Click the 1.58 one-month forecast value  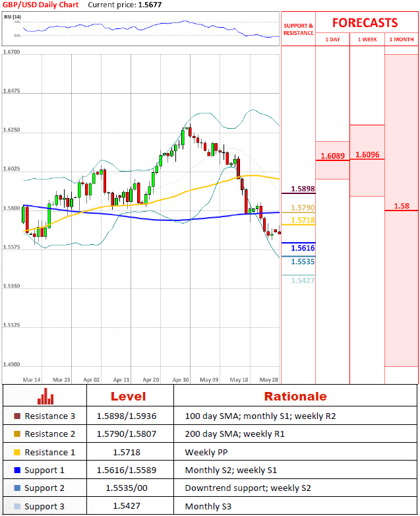click(402, 206)
